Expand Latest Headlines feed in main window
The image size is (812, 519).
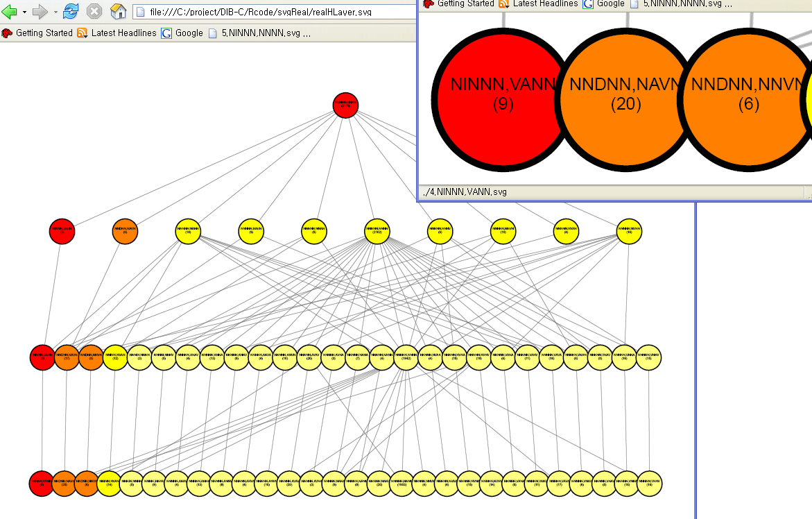[x=116, y=33]
